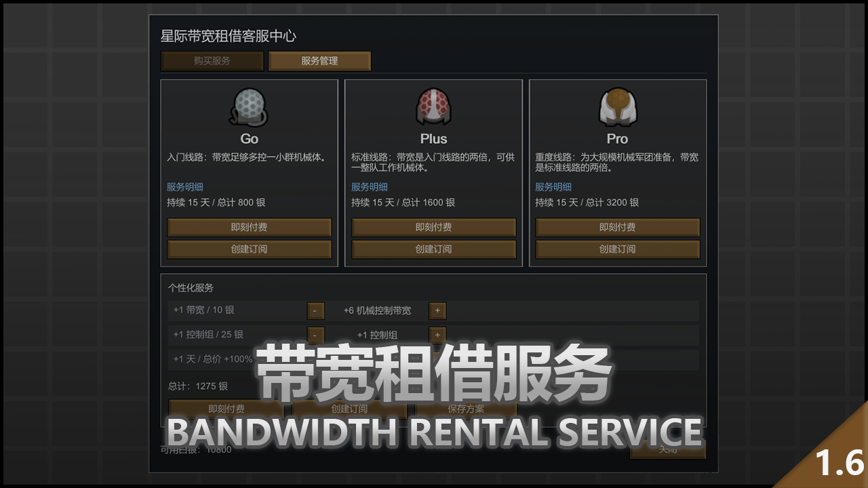Create a subscription for the Pro plan
The image size is (868, 488).
pos(617,249)
